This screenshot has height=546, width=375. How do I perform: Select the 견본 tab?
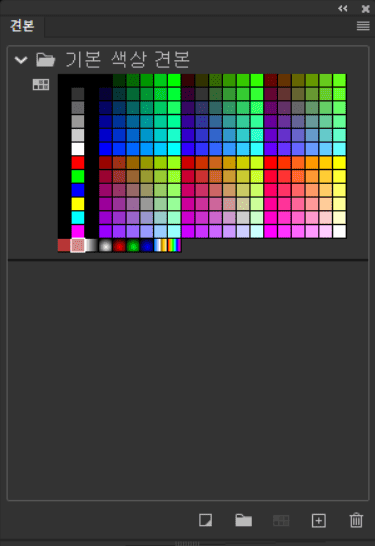(x=22, y=26)
